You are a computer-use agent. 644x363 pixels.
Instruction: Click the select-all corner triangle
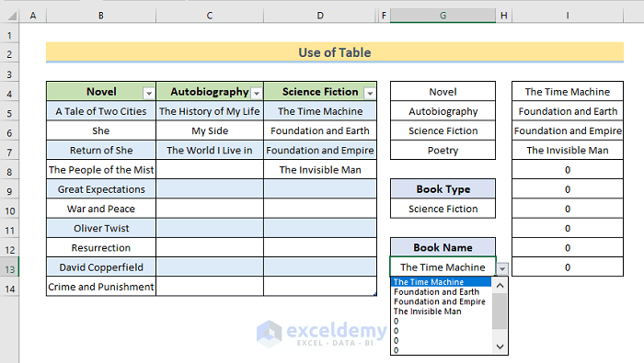(x=12, y=16)
